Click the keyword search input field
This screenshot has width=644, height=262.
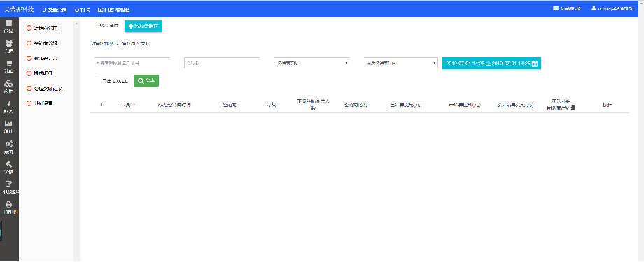[132, 64]
